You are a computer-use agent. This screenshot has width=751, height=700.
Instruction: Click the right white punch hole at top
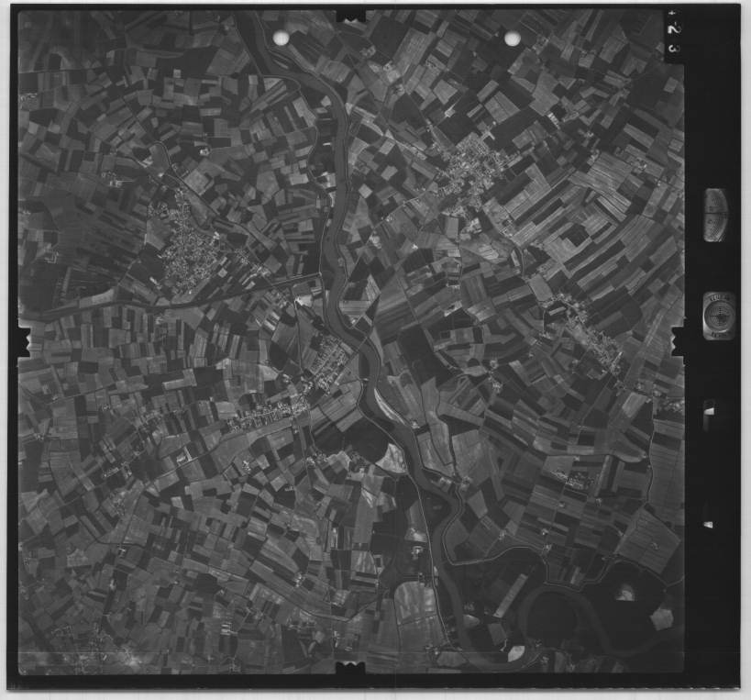pyautogui.click(x=513, y=38)
